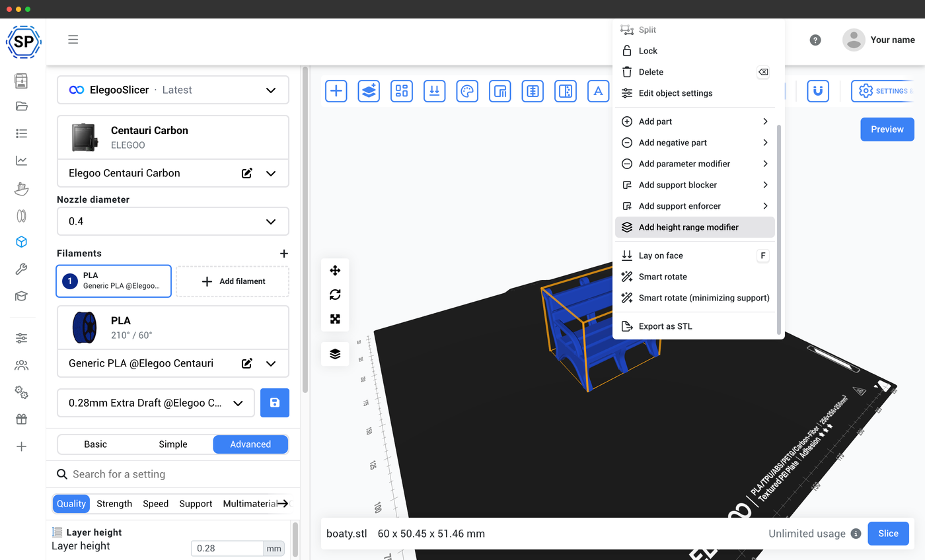This screenshot has height=560, width=925.
Task: Choose Lay on face menu entry
Action: (695, 256)
